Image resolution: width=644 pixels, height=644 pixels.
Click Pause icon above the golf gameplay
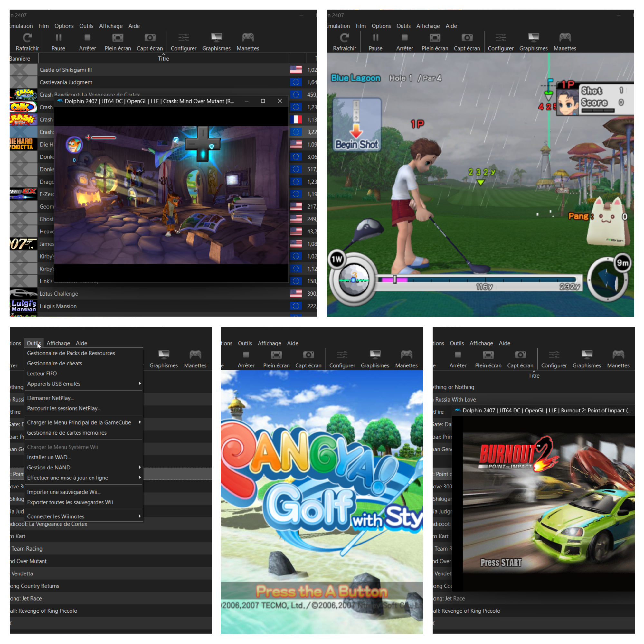(375, 38)
